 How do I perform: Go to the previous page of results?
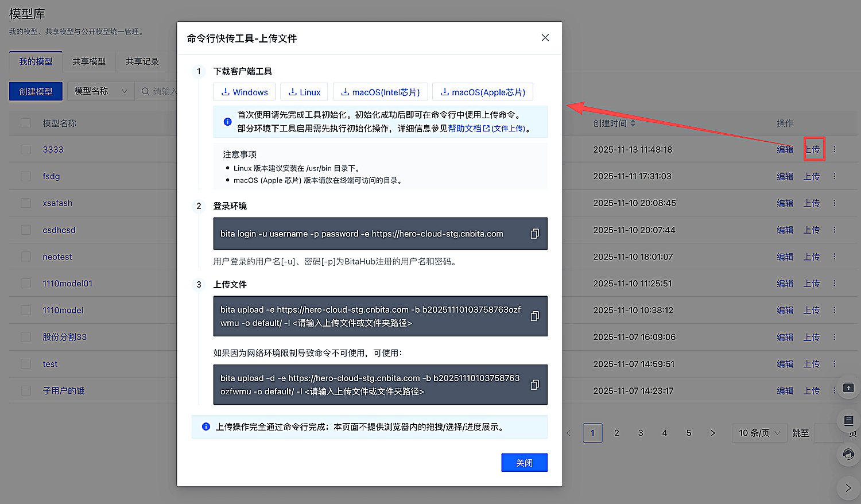[569, 433]
